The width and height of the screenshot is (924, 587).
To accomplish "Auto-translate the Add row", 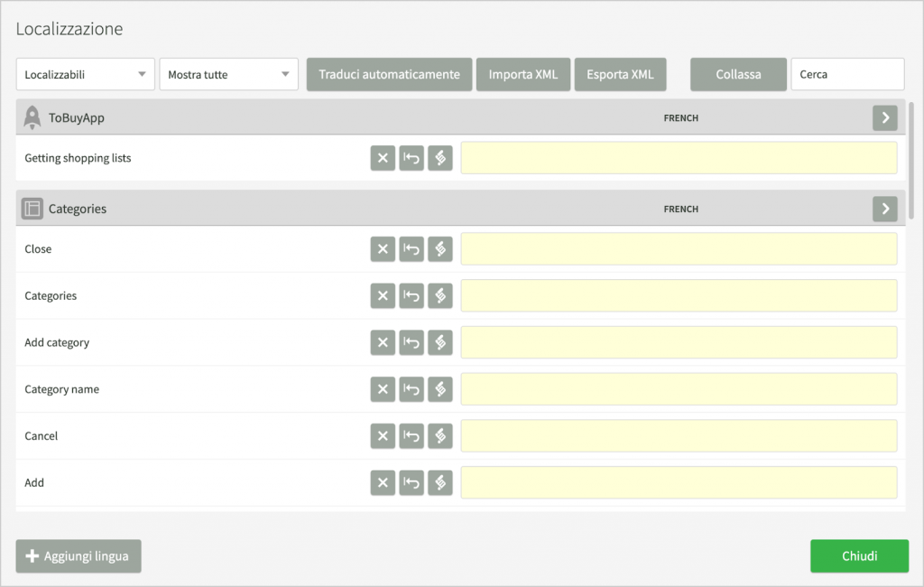I will (x=440, y=482).
